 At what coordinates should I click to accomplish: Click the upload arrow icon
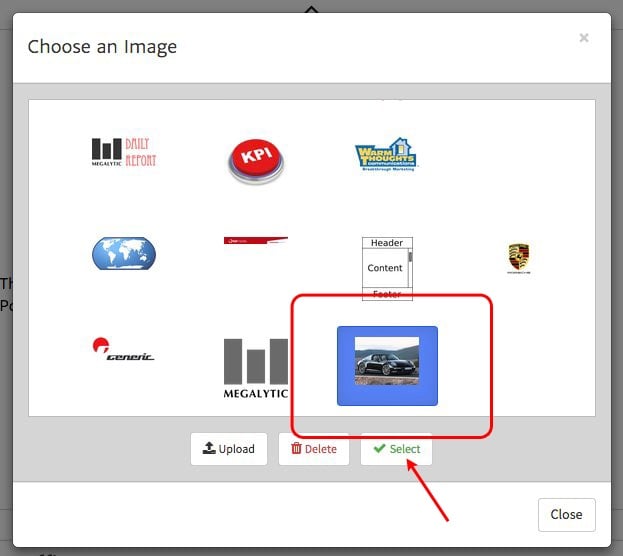(x=209, y=448)
